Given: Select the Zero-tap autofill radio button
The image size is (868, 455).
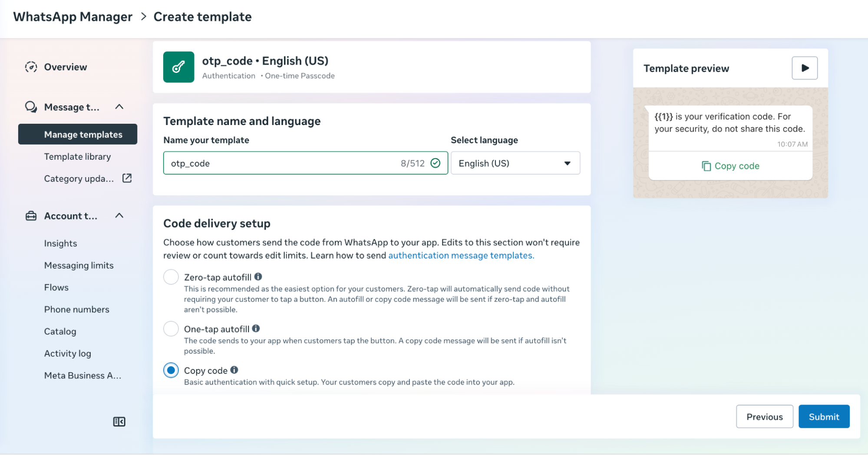Looking at the screenshot, I should coord(171,277).
